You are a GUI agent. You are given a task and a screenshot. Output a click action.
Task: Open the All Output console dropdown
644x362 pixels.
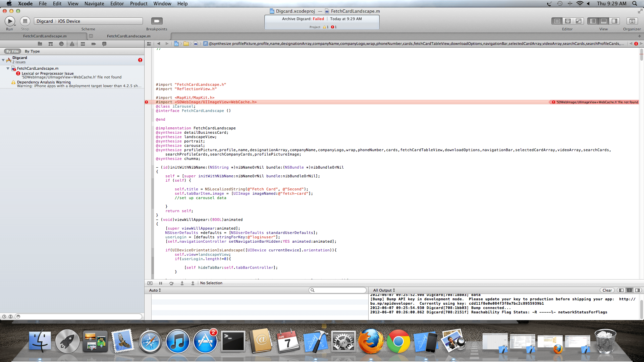(x=384, y=291)
